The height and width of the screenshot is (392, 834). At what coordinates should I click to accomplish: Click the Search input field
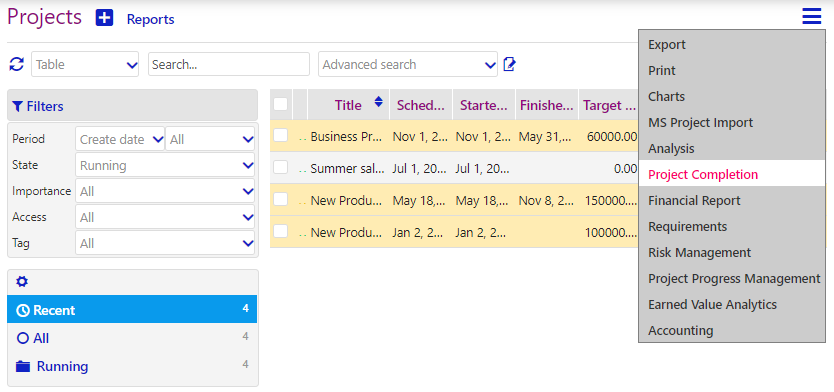click(x=229, y=64)
